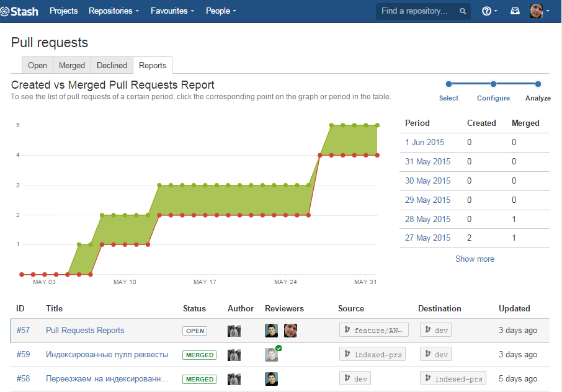
Task: Expand the People dropdown menu
Action: point(221,11)
